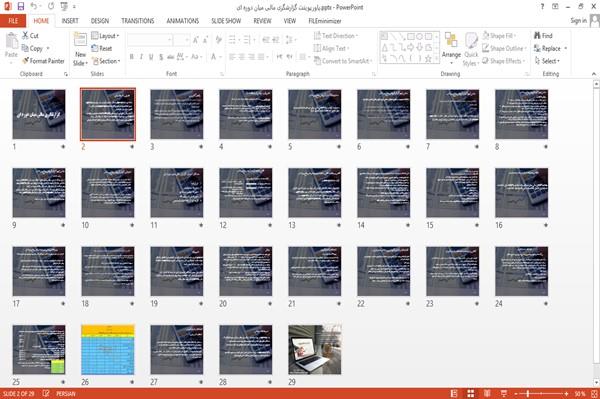Open the Section dropdown menu
Screen dimensions: 600x399
coord(106,61)
